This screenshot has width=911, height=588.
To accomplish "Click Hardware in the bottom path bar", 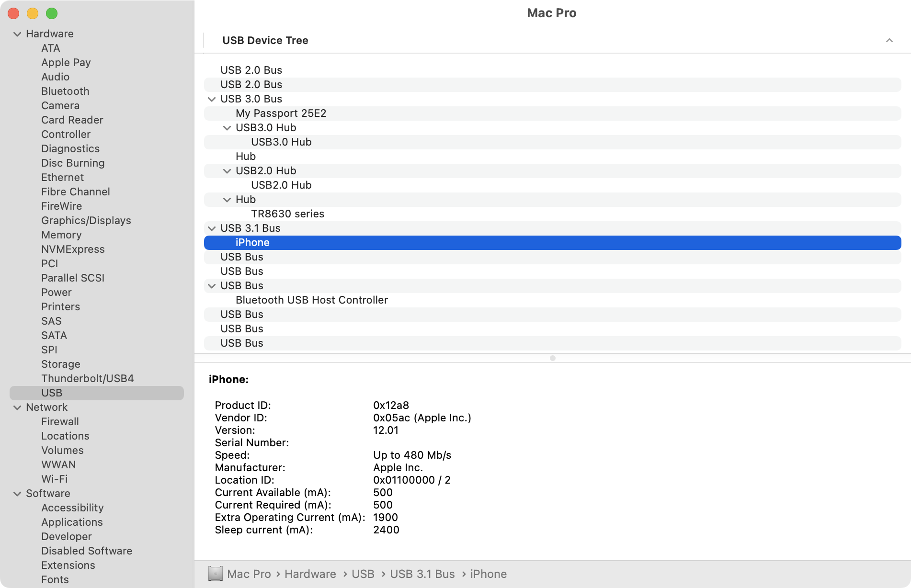I will [310, 574].
